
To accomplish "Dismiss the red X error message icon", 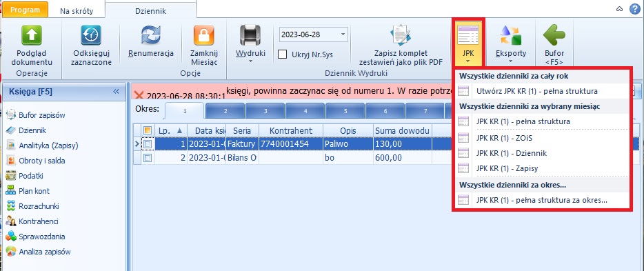I will [x=139, y=95].
